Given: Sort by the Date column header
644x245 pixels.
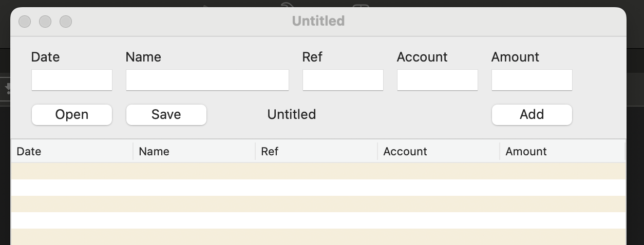Looking at the screenshot, I should [72, 151].
